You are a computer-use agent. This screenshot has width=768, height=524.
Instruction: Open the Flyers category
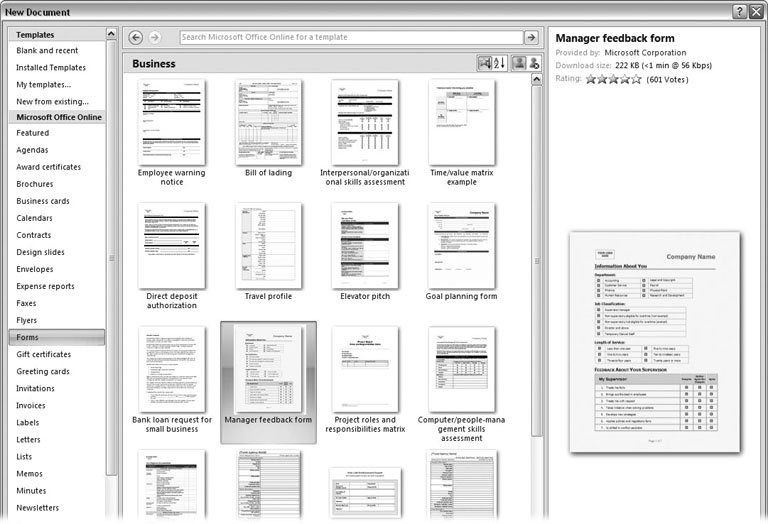pos(26,320)
